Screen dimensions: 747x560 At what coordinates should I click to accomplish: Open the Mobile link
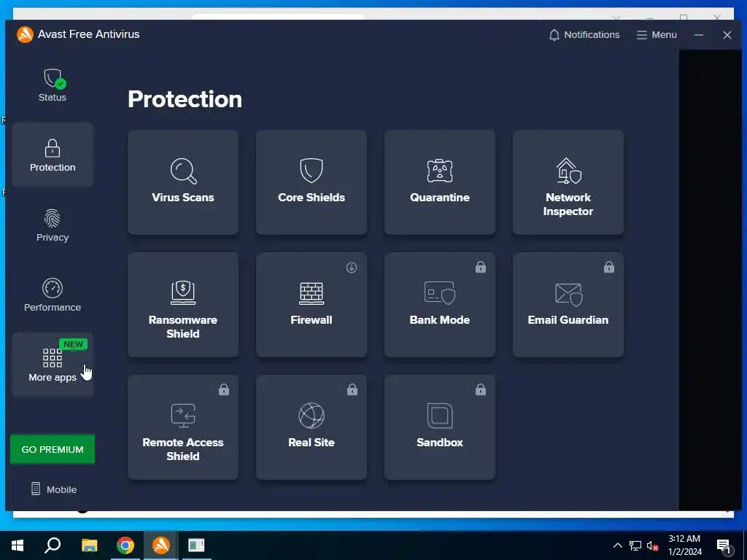pyautogui.click(x=53, y=489)
